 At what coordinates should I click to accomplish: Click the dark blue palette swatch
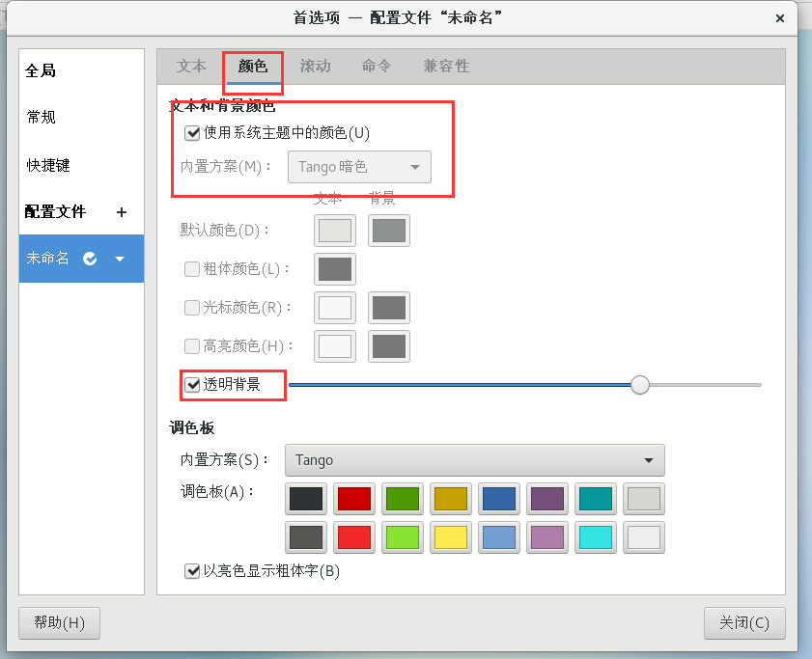point(499,499)
